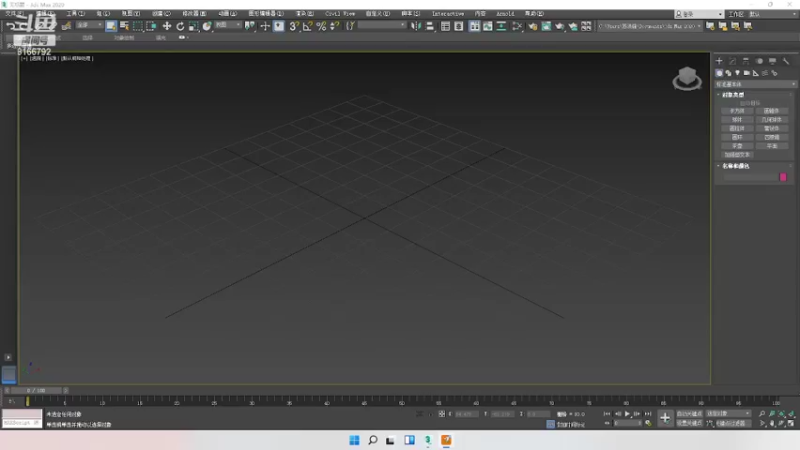Click the large Set Key plus button

tap(665, 418)
